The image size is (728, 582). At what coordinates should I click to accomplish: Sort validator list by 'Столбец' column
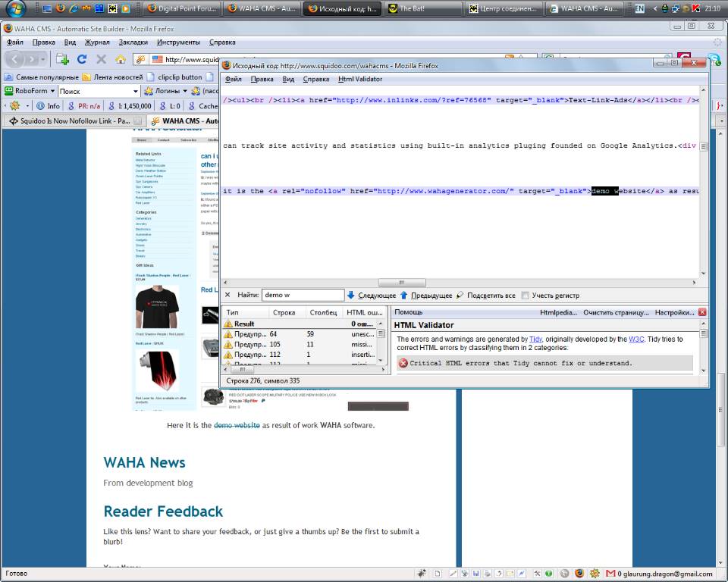coord(323,313)
